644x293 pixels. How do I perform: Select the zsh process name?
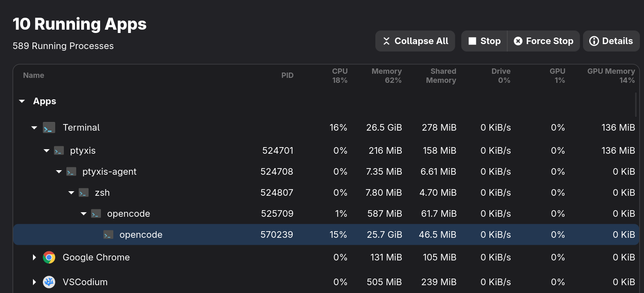(x=102, y=193)
